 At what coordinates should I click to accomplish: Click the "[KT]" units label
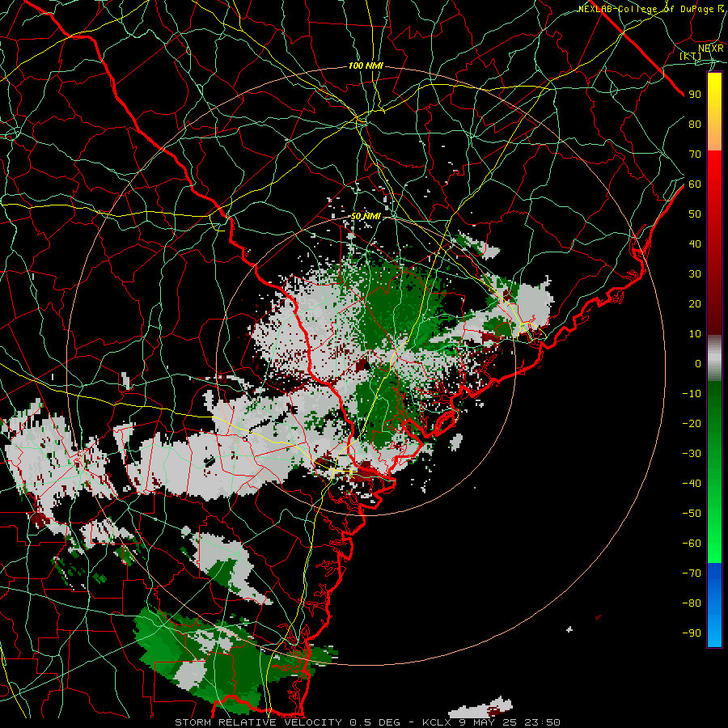tap(691, 56)
